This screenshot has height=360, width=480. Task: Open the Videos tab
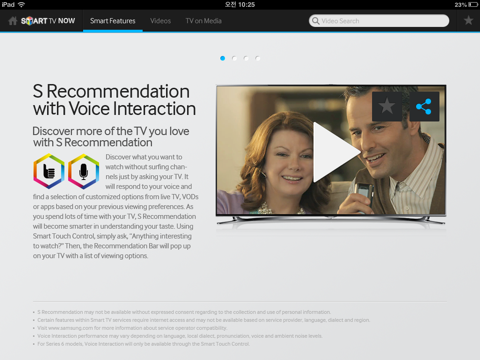pyautogui.click(x=160, y=21)
